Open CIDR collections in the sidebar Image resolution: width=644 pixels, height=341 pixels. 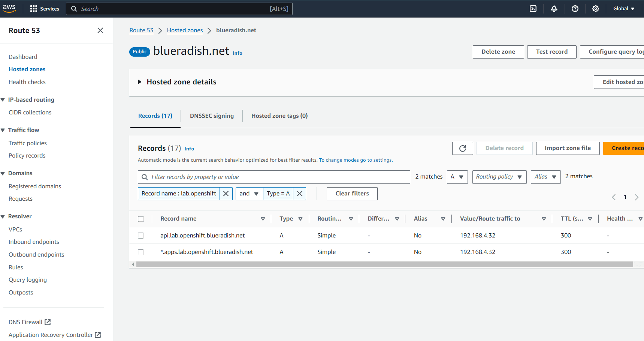[x=30, y=113]
